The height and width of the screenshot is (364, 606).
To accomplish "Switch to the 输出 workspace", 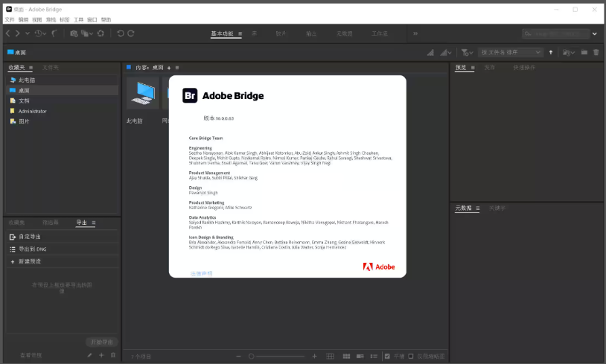I will 311,33.
